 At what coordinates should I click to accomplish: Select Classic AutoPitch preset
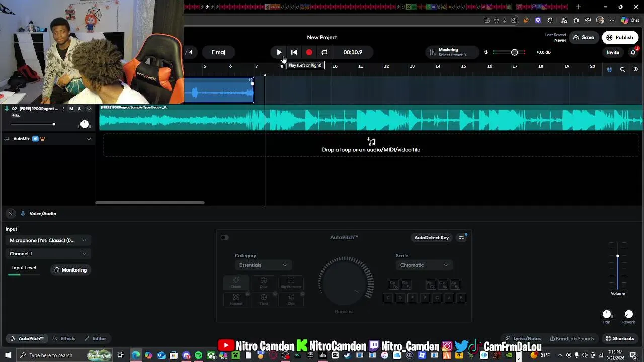(x=236, y=283)
